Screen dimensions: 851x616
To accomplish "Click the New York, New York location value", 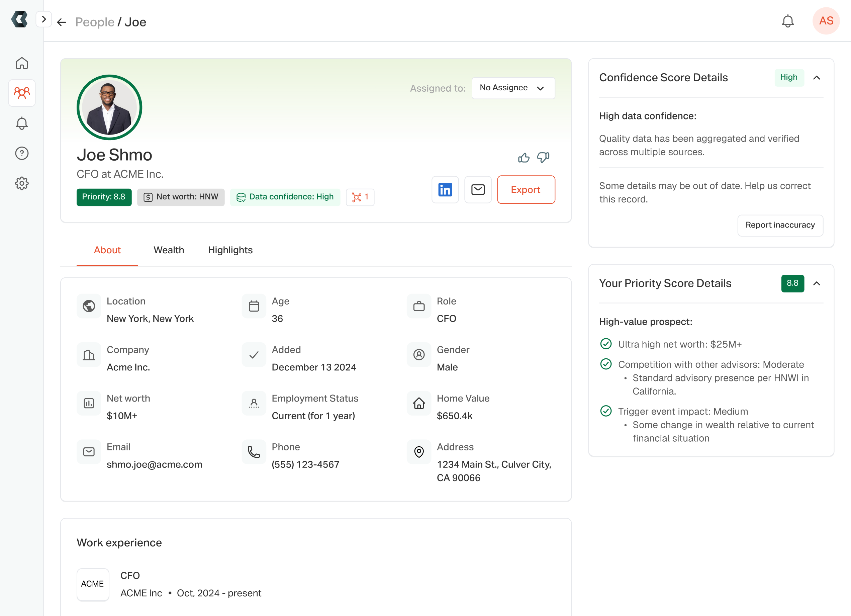I will 150,319.
